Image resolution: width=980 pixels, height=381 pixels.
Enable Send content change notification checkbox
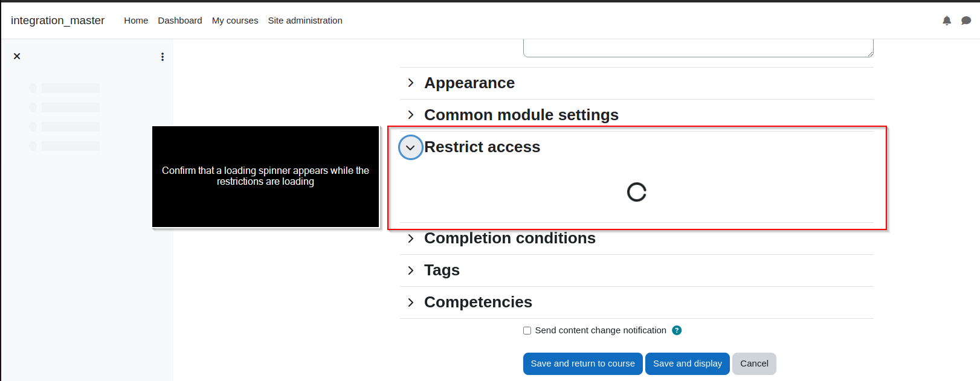[x=527, y=330]
